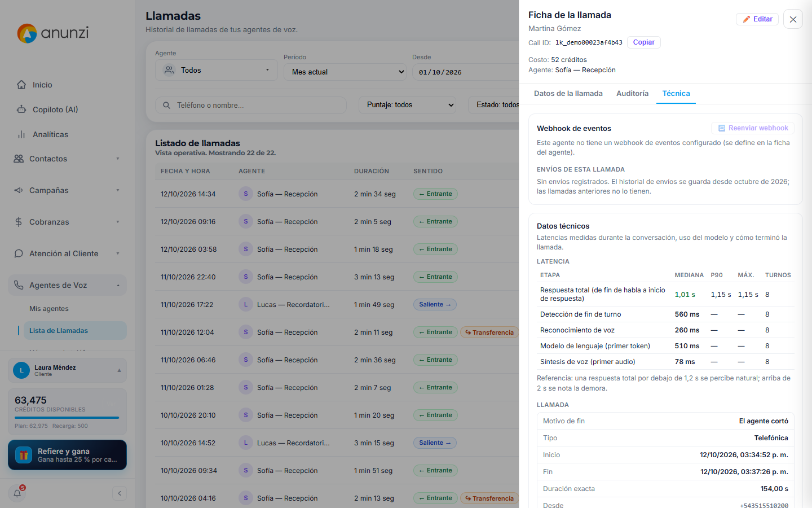
Task: Click the Desde date field
Action: pyautogui.click(x=466, y=72)
